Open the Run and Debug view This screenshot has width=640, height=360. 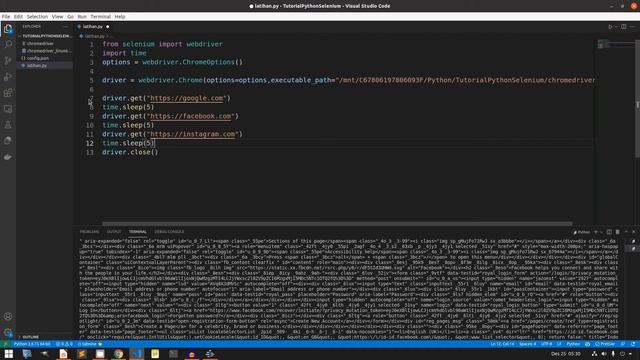point(8,77)
